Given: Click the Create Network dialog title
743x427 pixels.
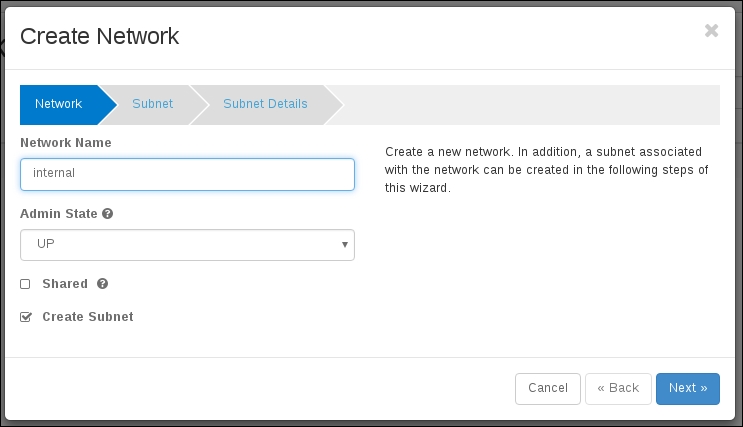Looking at the screenshot, I should point(100,37).
